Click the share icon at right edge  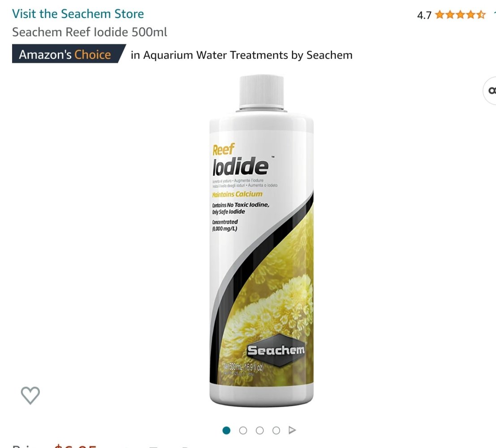click(490, 91)
